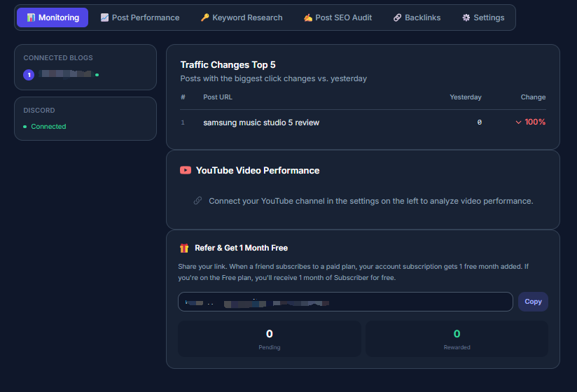This screenshot has height=392, width=577.
Task: Click the Backlinks chain link icon
Action: [x=398, y=17]
